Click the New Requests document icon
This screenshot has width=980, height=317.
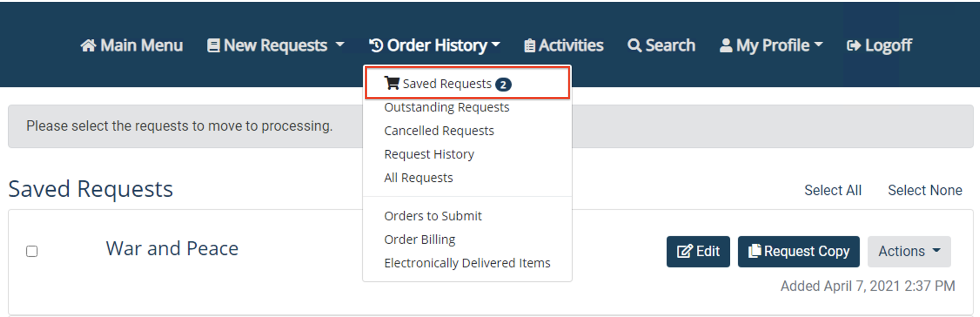point(213,45)
